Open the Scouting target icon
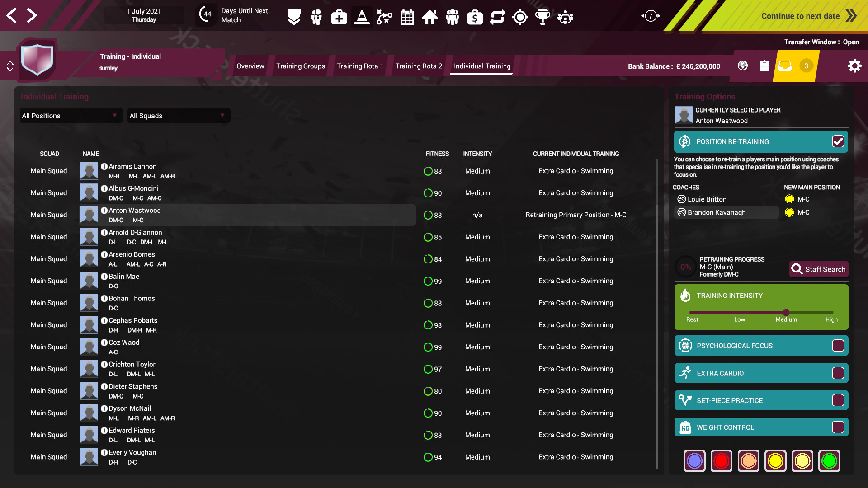Screen dimensions: 868x488 [x=520, y=17]
